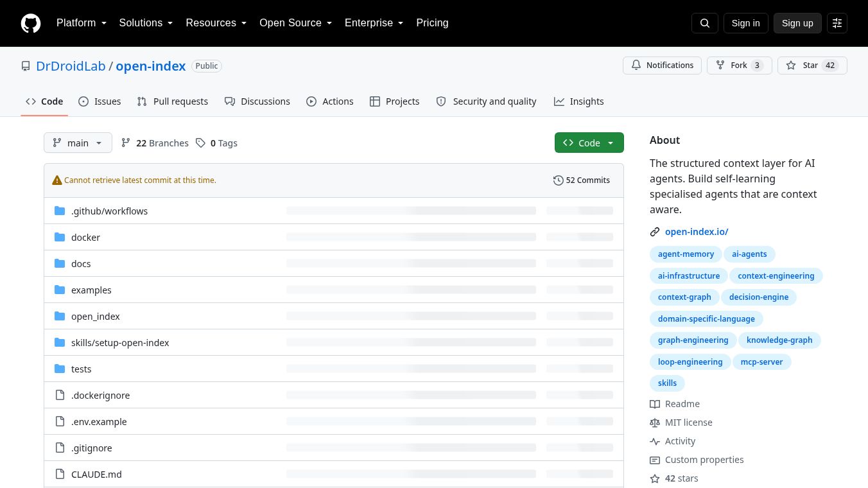This screenshot has height=488, width=868.
Task: Open the DrDroidLab owner link
Action: 71,66
